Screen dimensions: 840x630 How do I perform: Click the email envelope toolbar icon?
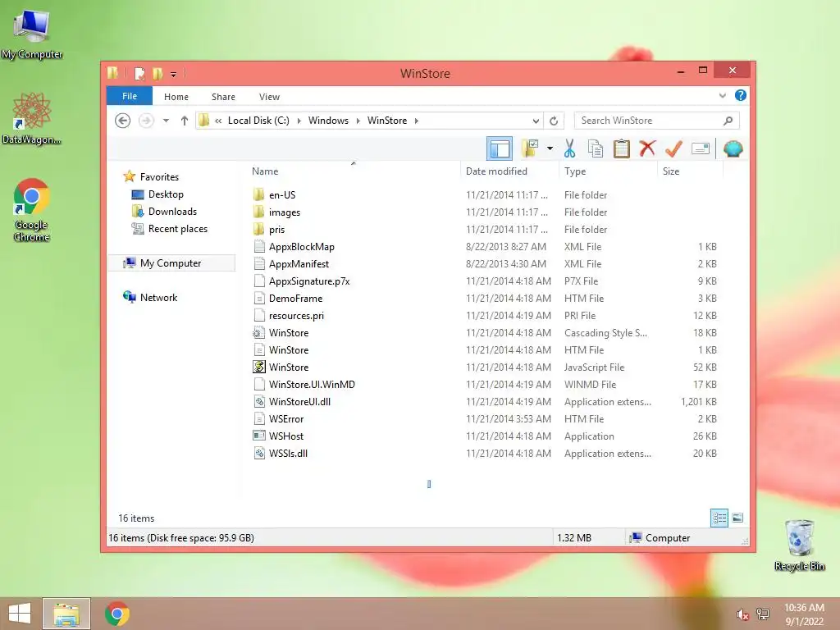point(701,148)
